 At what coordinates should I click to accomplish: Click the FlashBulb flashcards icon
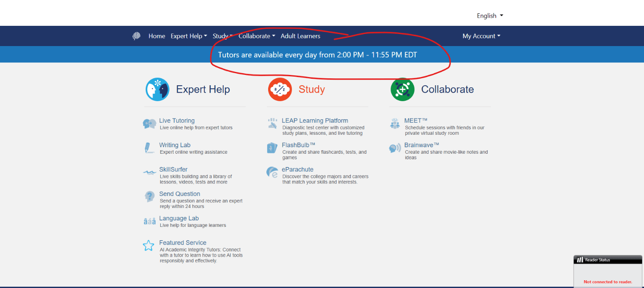coord(272,148)
